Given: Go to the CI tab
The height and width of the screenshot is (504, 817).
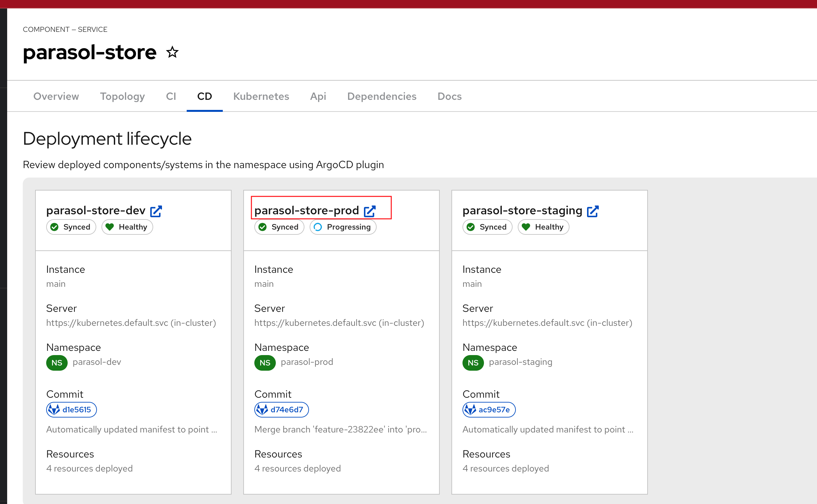Looking at the screenshot, I should click(171, 96).
